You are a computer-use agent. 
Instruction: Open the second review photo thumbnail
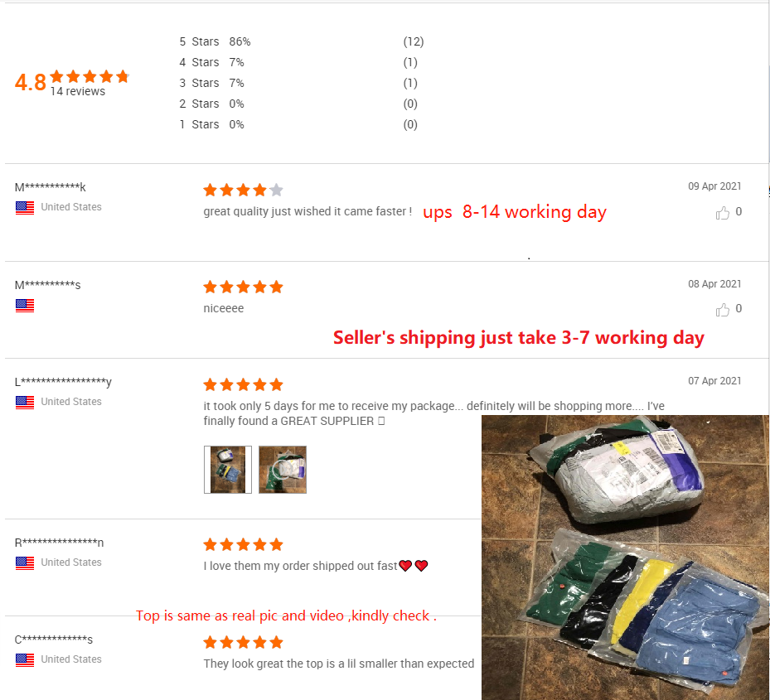point(283,470)
